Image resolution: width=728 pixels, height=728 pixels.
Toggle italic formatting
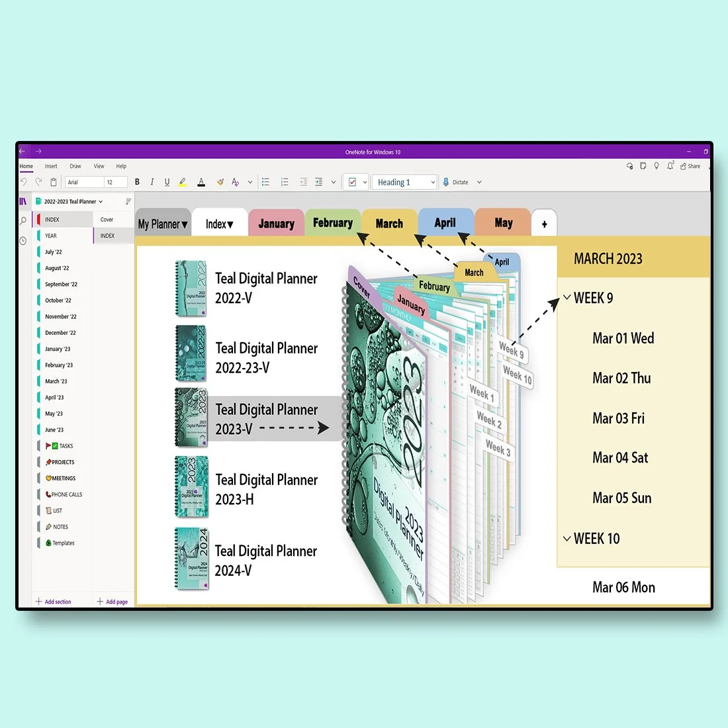point(152,182)
